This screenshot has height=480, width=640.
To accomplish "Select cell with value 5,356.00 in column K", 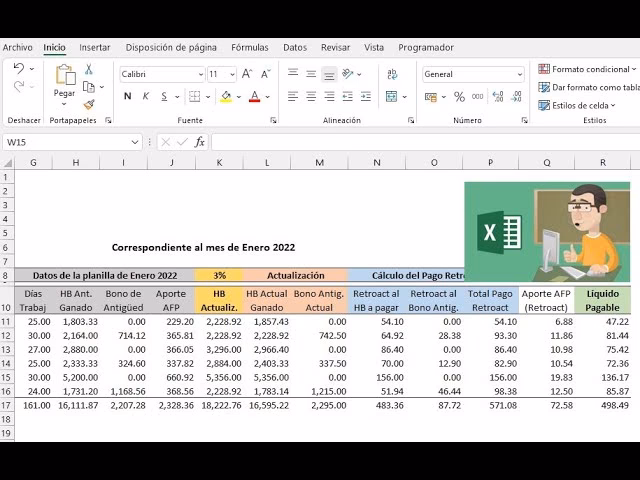I will click(219, 378).
